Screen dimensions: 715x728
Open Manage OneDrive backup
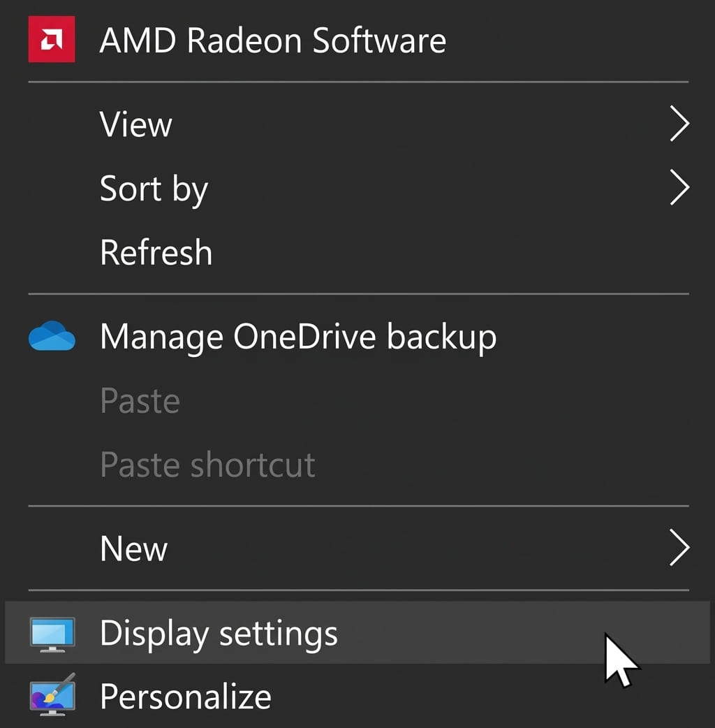coord(357,336)
